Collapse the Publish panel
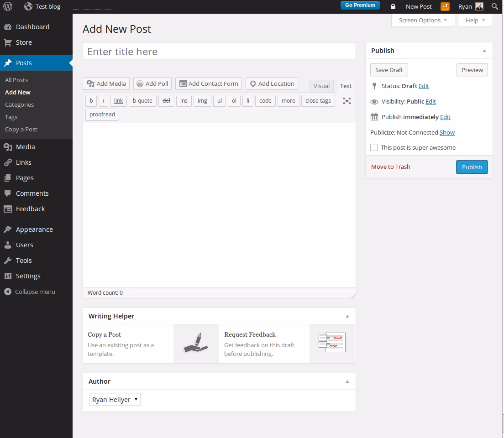This screenshot has height=438, width=504. 484,51
